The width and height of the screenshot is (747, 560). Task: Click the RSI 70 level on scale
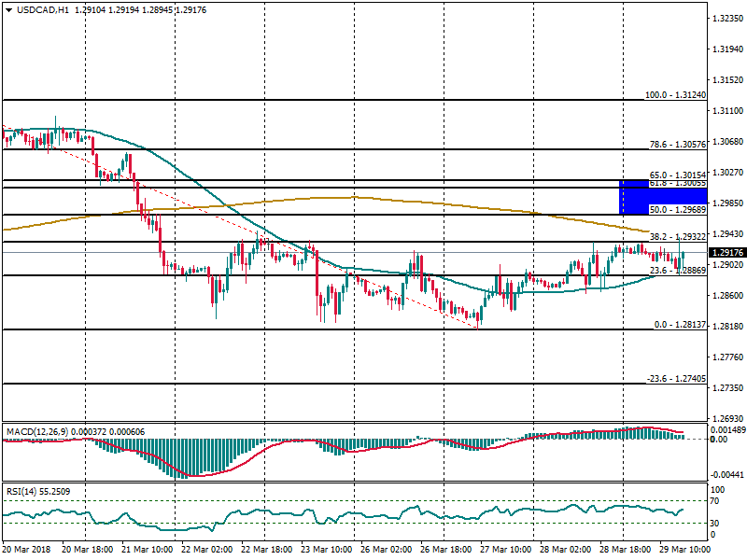click(x=717, y=502)
